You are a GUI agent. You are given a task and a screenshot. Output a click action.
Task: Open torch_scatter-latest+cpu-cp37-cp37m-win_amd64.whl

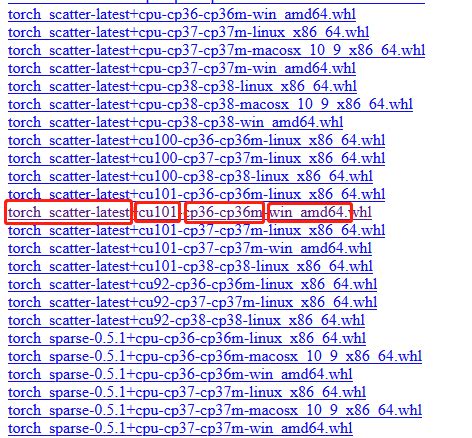(182, 68)
